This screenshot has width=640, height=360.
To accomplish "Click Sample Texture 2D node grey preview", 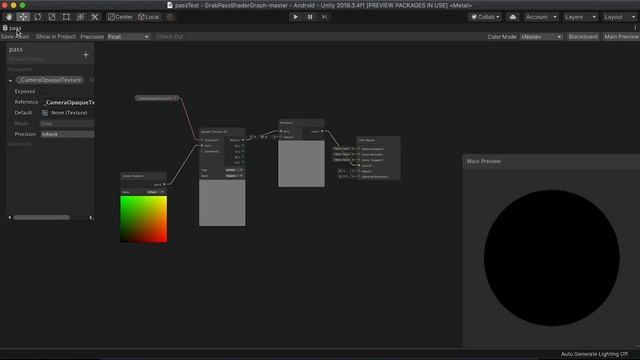I will pyautogui.click(x=222, y=203).
